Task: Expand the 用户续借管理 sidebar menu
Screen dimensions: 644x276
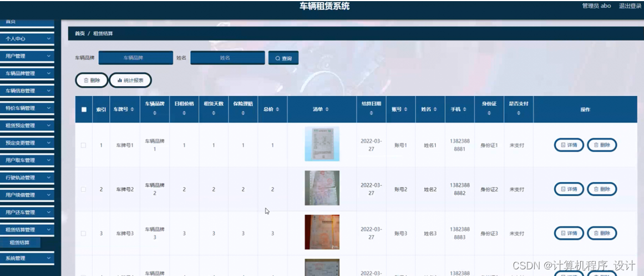Action: pos(27,195)
